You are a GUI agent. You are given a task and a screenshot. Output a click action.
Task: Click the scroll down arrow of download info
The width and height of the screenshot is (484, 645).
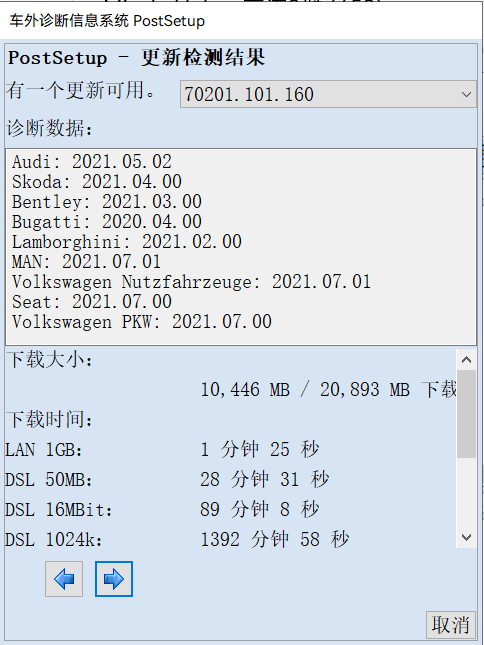click(466, 537)
